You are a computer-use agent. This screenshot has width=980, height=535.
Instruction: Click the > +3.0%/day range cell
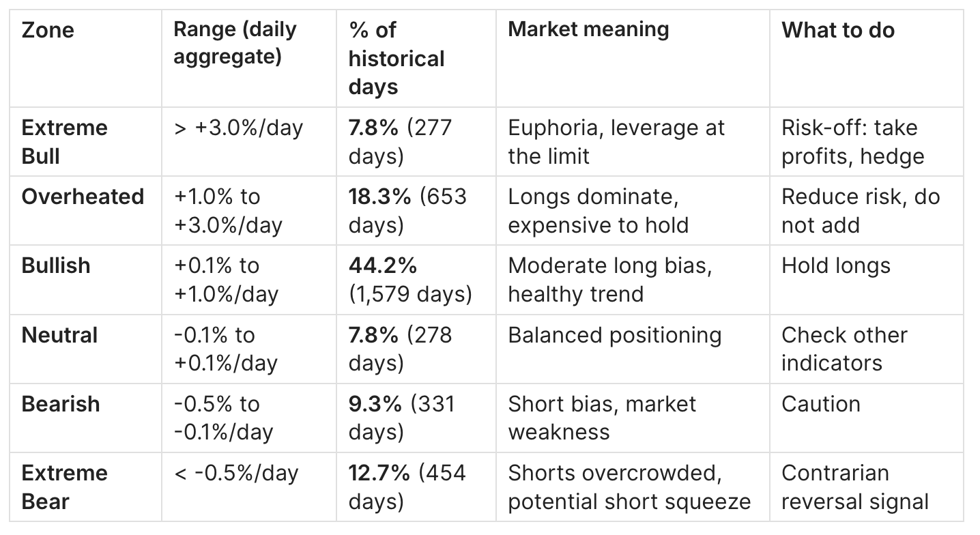[x=238, y=128]
